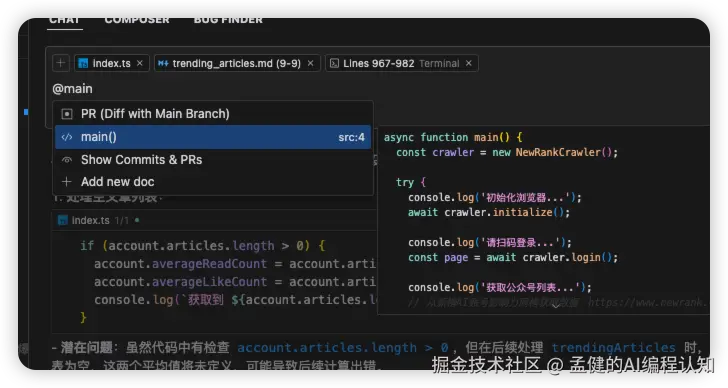Click the plus icon beside Add new doc
The height and width of the screenshot is (388, 728).
click(x=66, y=181)
